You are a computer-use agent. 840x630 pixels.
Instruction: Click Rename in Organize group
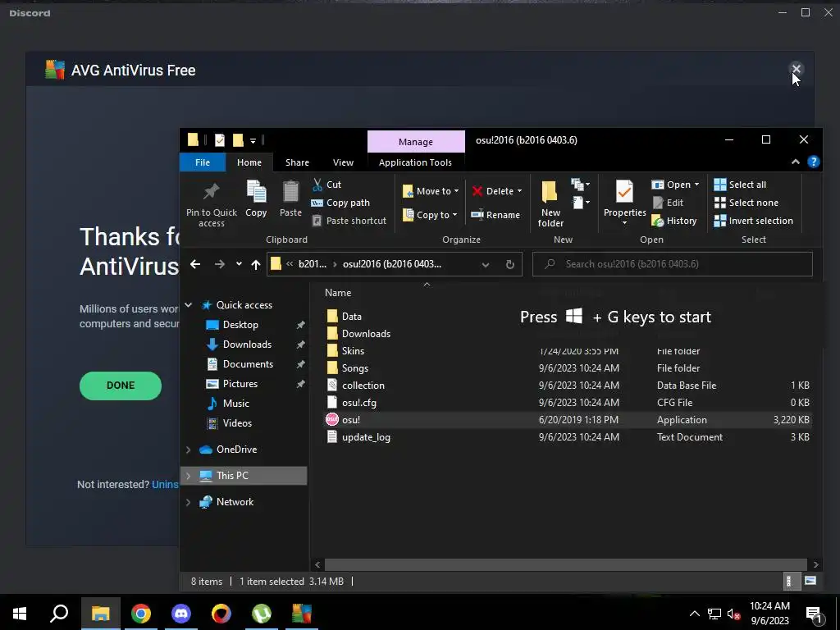[495, 215]
